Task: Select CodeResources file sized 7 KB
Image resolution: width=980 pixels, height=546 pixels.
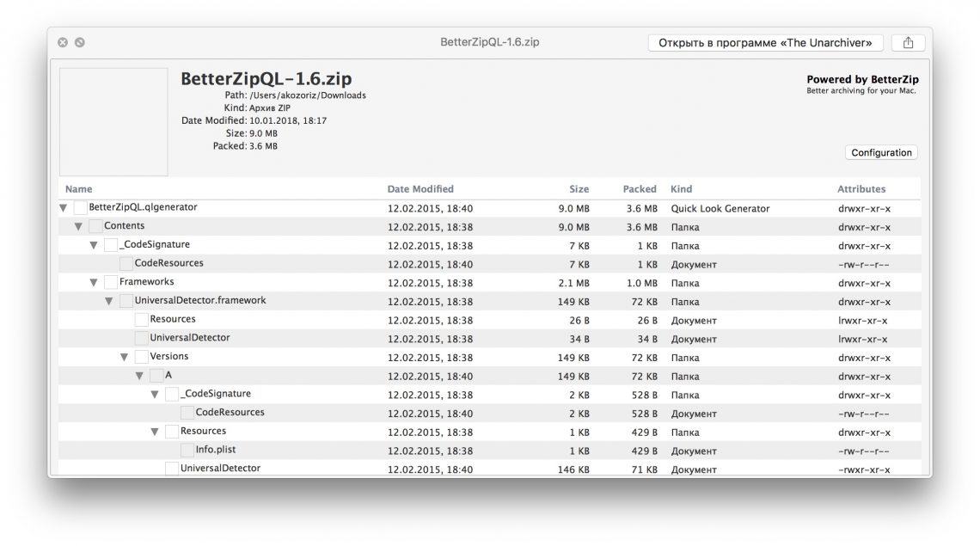Action: [x=169, y=262]
